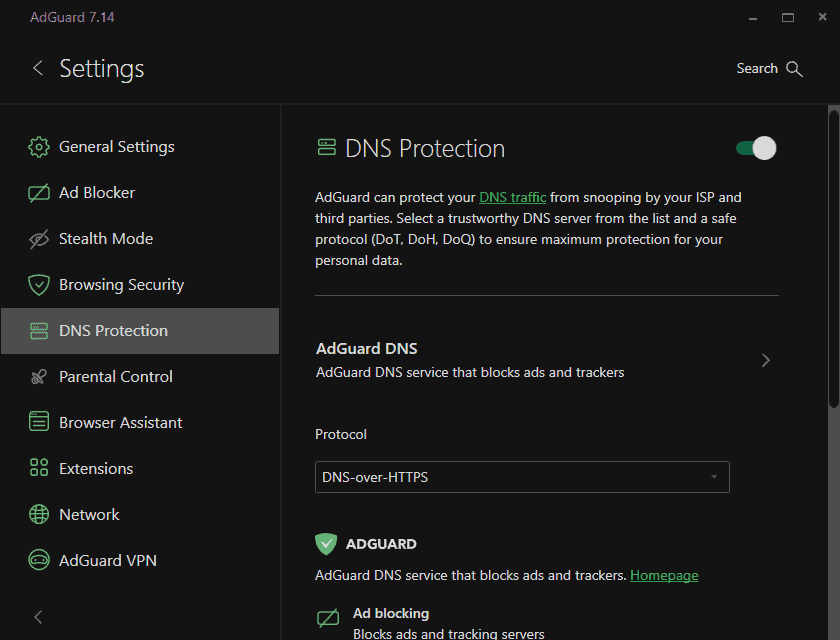Turn off the DNS Protection toggle
The height and width of the screenshot is (640, 840).
click(756, 149)
